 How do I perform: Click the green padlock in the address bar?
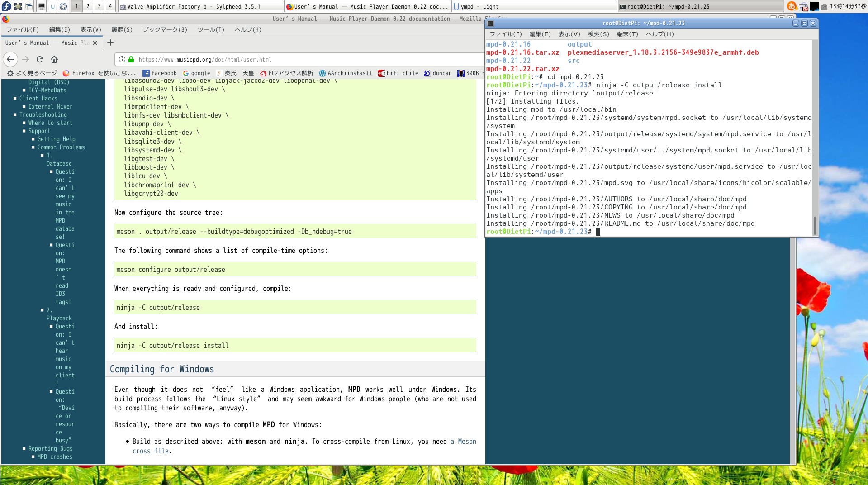131,59
